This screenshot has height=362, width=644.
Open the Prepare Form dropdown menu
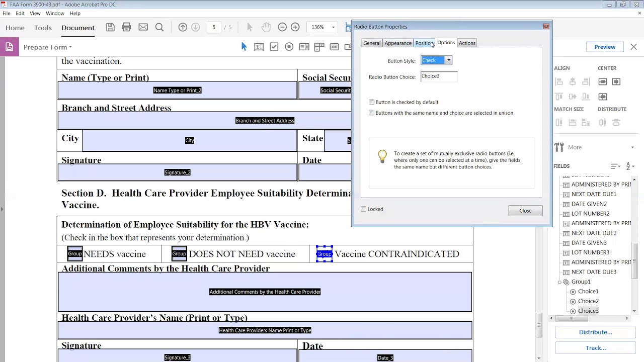[x=47, y=47]
